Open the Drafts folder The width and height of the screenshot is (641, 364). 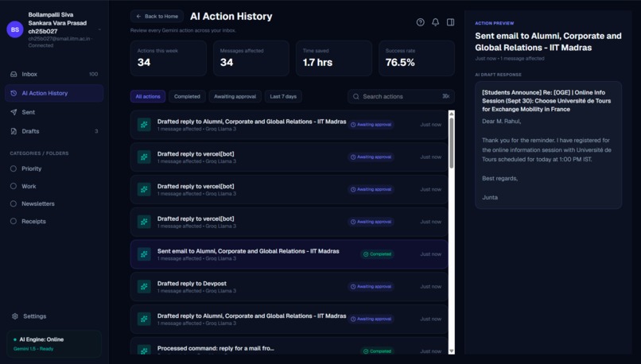[x=54, y=131]
